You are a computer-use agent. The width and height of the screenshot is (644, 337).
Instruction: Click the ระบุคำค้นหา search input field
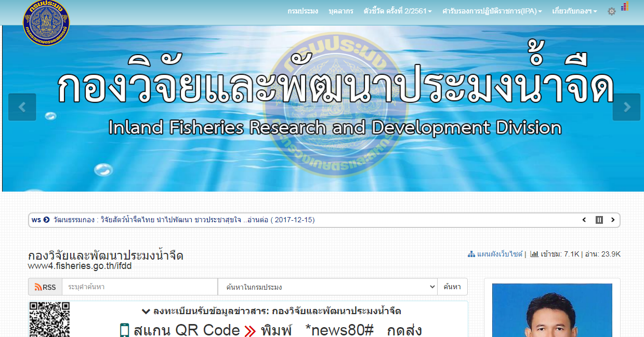[x=139, y=287]
